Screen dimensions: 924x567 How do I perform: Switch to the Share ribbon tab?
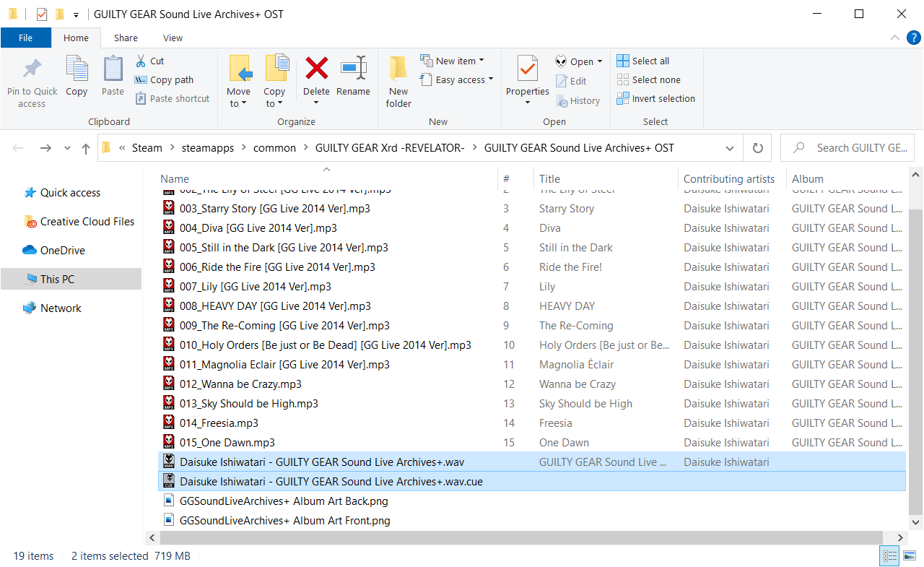[126, 38]
